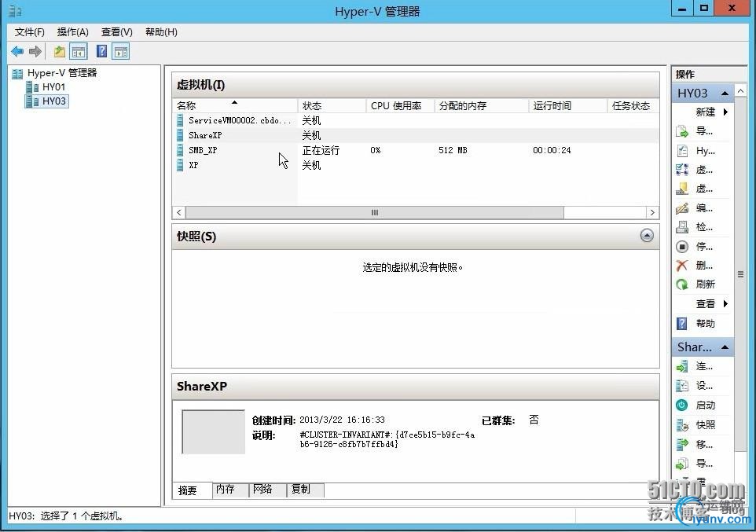This screenshot has width=756, height=532.
Task: Click the Connect (连...) icon under ShareXP actions
Action: click(x=682, y=366)
